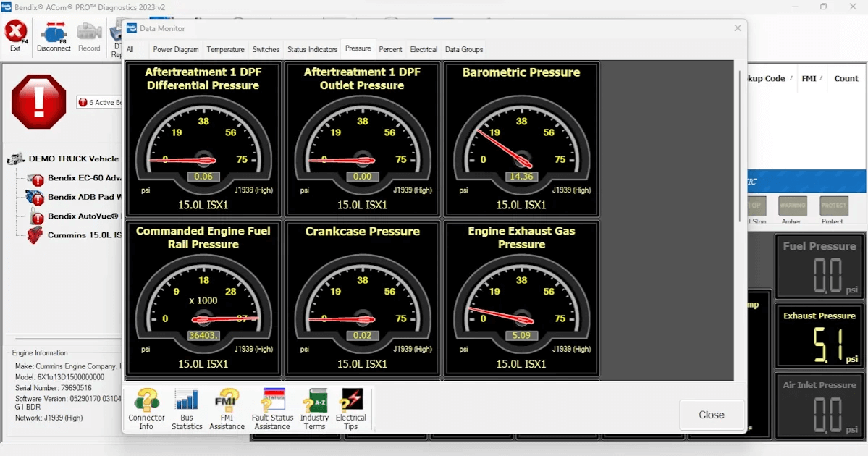Open the Status Indicators tab
Viewport: 868px width, 456px height.
312,50
